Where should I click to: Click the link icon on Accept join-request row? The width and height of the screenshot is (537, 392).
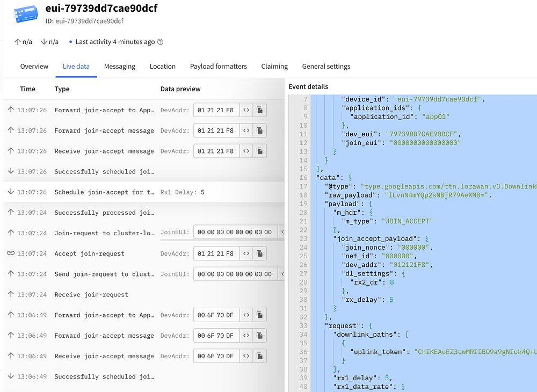(x=11, y=253)
